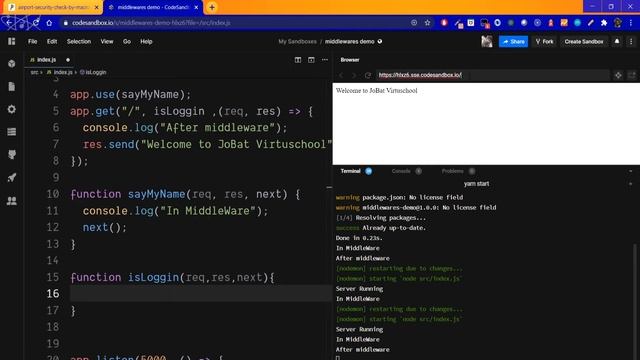Click the middlewares demo sandbox title
The height and width of the screenshot is (360, 640).
click(x=350, y=41)
